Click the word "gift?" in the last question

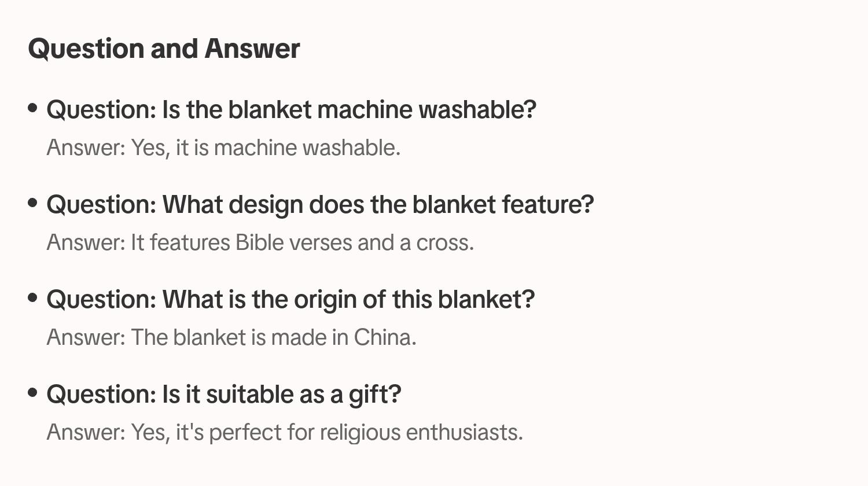(x=374, y=395)
